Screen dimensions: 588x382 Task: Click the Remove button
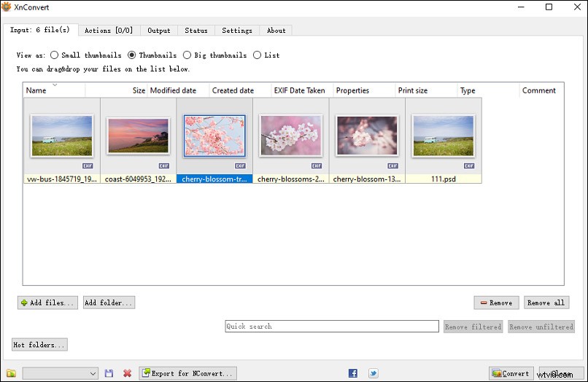(497, 303)
